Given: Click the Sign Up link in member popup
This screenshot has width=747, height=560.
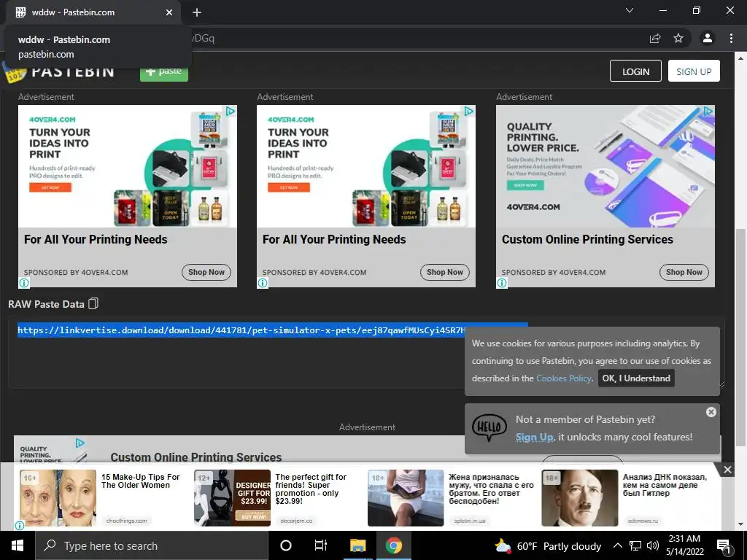Looking at the screenshot, I should tap(535, 437).
